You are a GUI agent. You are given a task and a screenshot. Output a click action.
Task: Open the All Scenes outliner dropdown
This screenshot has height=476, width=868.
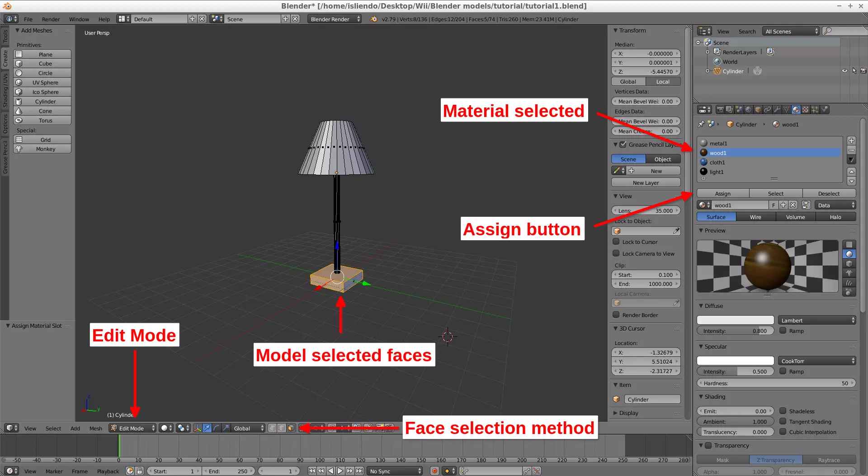tap(791, 31)
